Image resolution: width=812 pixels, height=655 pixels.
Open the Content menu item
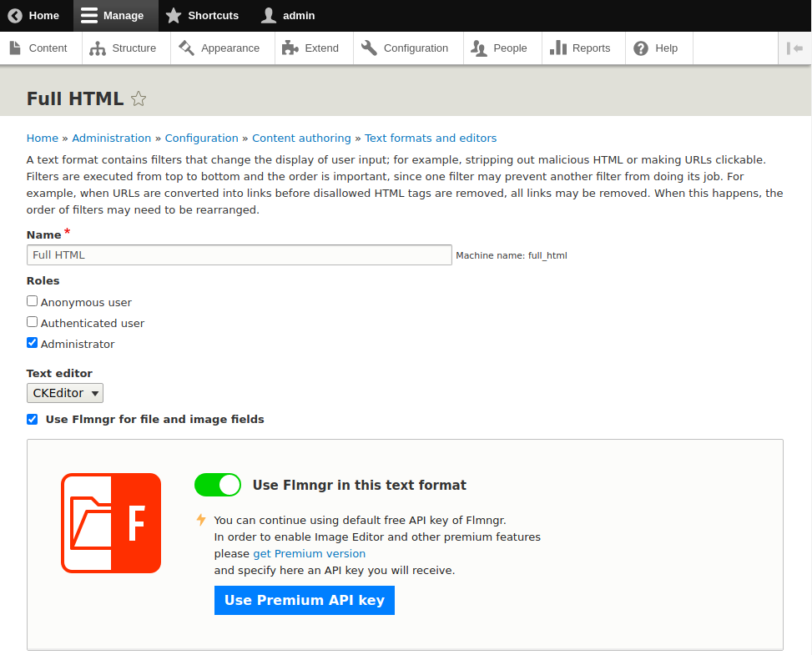[x=41, y=48]
